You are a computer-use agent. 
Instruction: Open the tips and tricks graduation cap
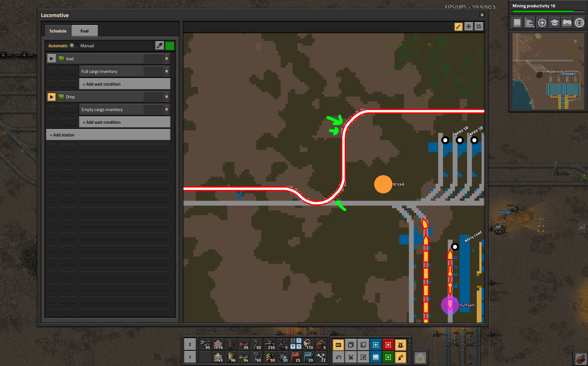554,23
